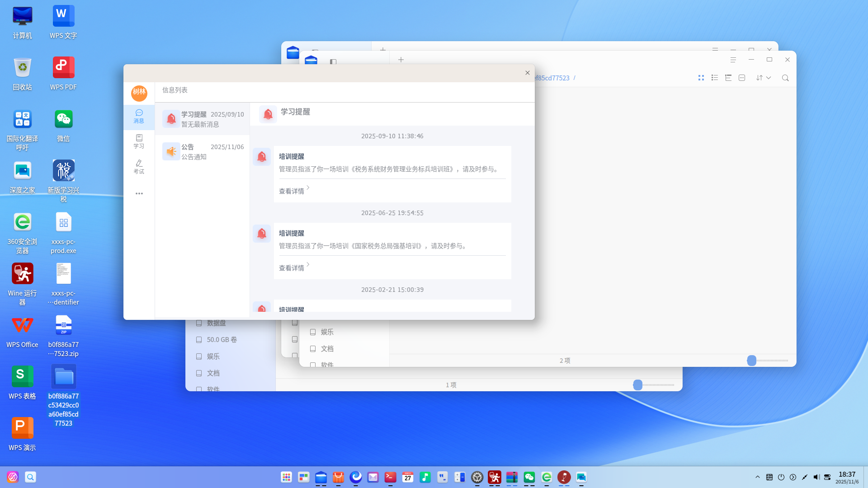This screenshot has height=488, width=868.
Task: Open WPS 表格 desktop icon
Action: tap(22, 383)
